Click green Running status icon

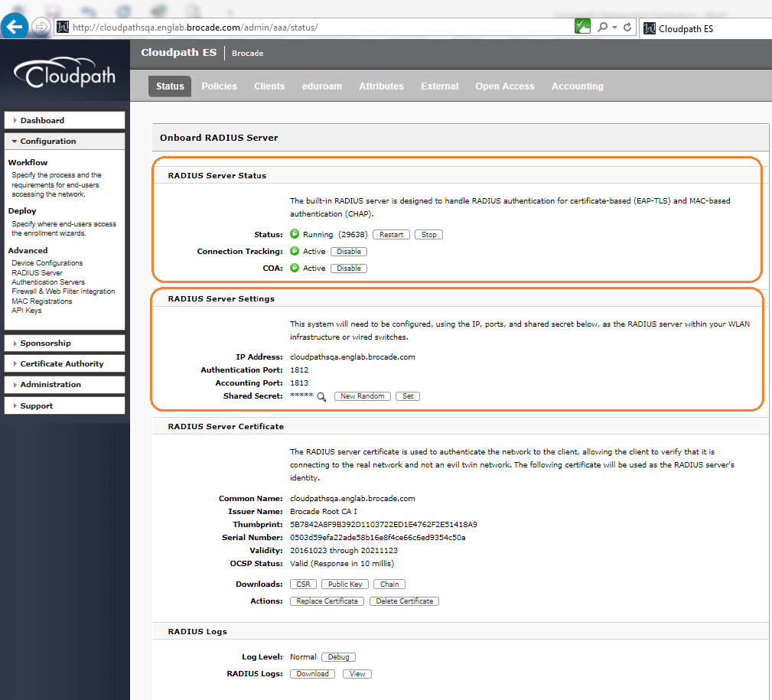(x=295, y=234)
